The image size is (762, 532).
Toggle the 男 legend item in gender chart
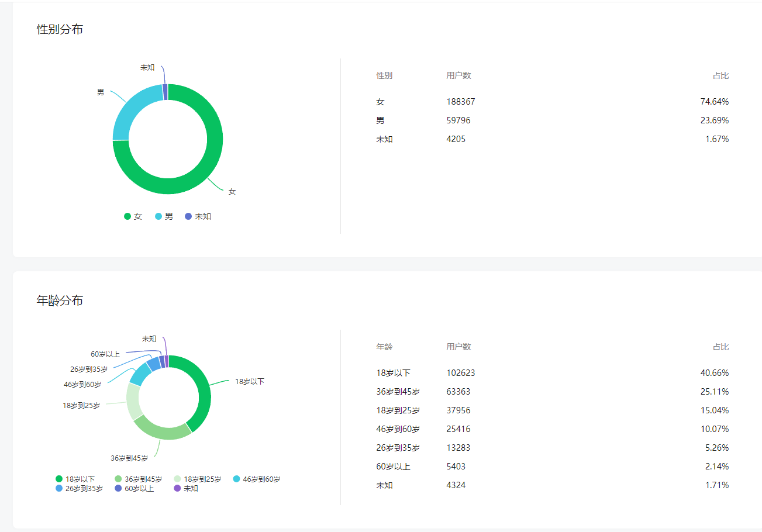[164, 216]
